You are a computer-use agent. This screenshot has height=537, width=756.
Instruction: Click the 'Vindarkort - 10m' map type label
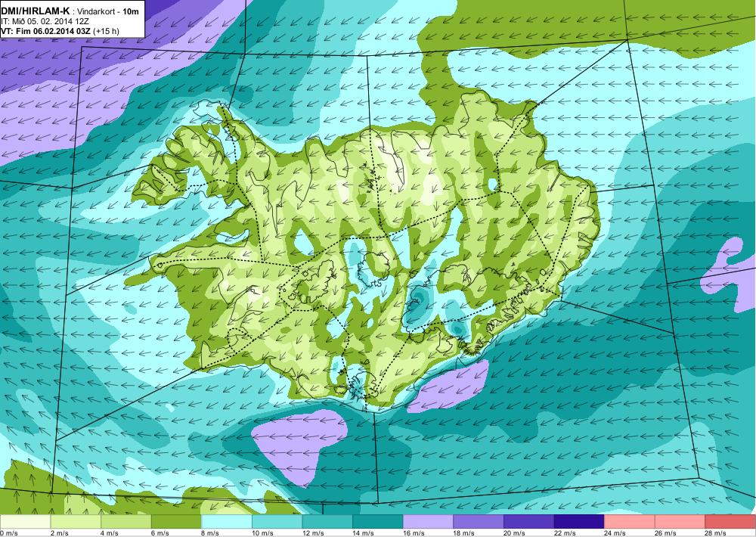click(108, 11)
